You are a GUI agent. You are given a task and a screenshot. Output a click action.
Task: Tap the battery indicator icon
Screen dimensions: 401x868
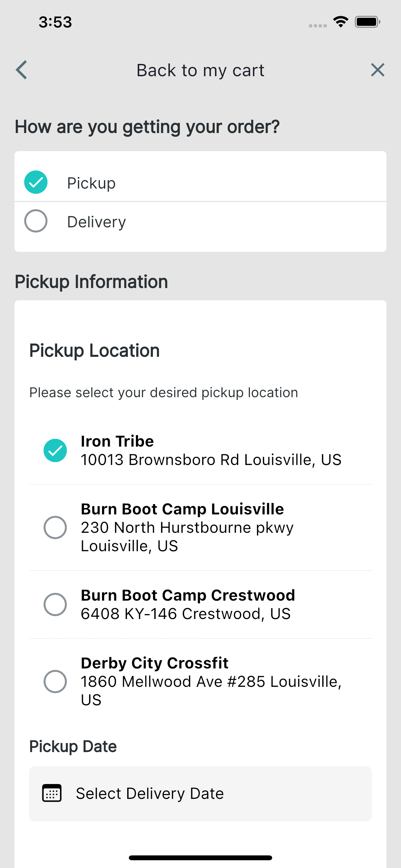367,22
